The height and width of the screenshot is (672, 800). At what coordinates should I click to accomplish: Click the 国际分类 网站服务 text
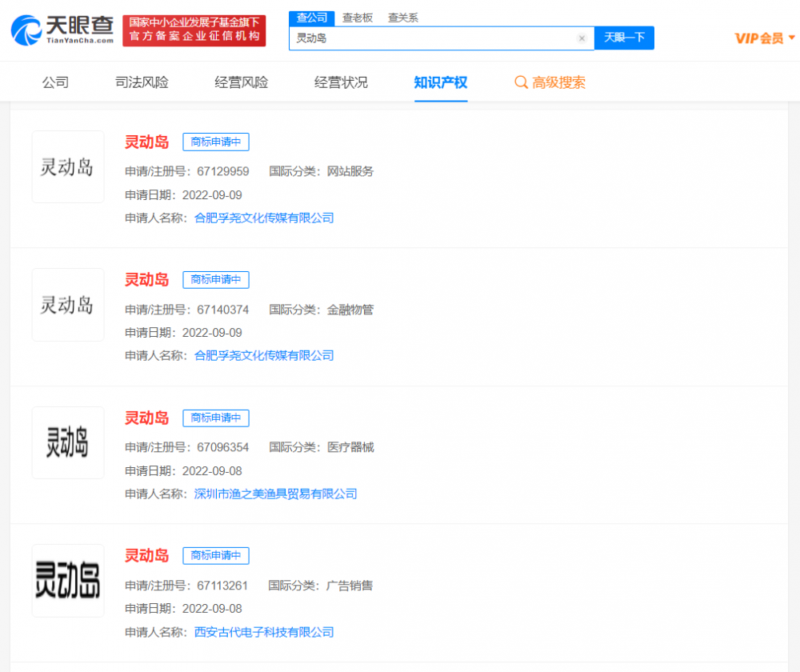[x=322, y=171]
